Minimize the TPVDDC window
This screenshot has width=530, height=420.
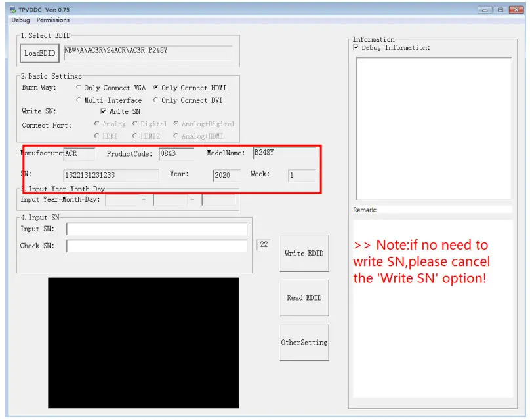[485, 10]
